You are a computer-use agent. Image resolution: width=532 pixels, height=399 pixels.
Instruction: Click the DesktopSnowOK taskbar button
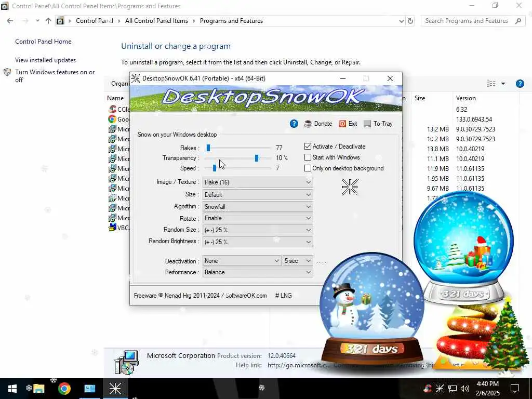pos(115,389)
